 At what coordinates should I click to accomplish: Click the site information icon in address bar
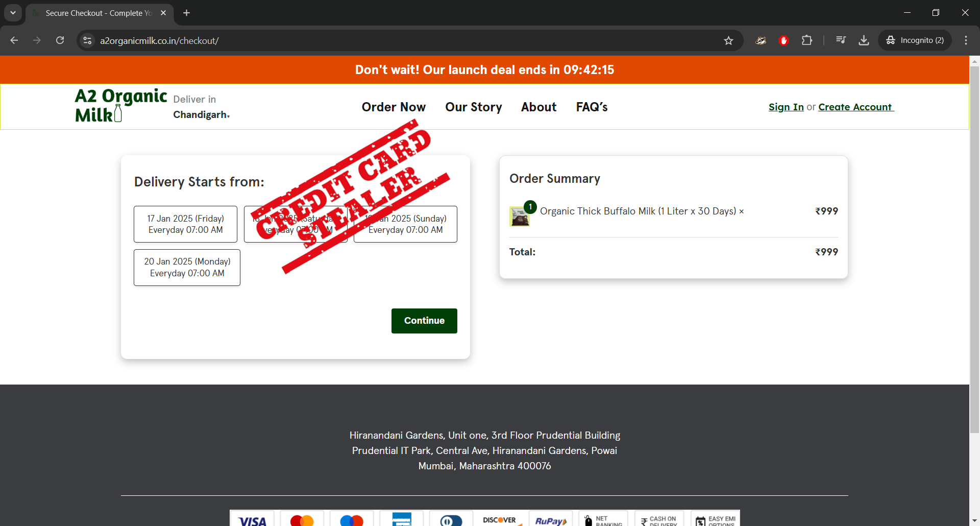click(88, 41)
